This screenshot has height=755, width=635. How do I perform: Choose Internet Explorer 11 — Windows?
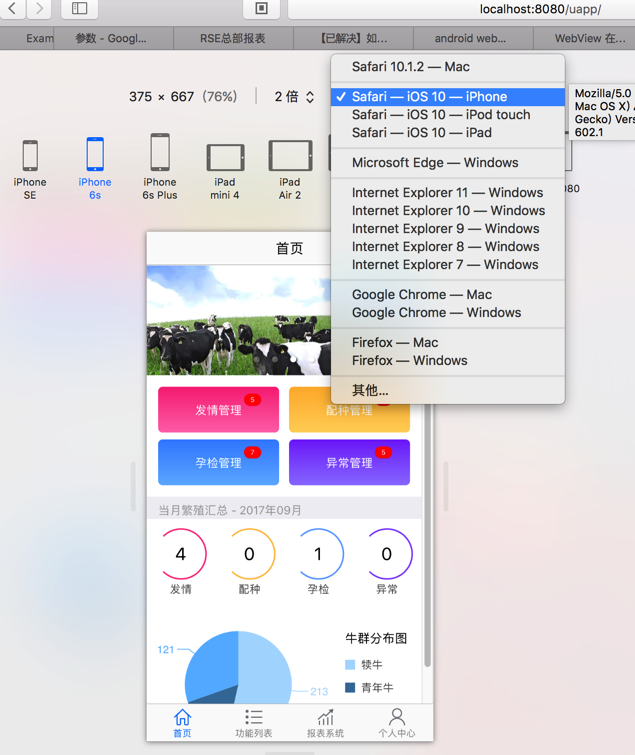point(448,193)
